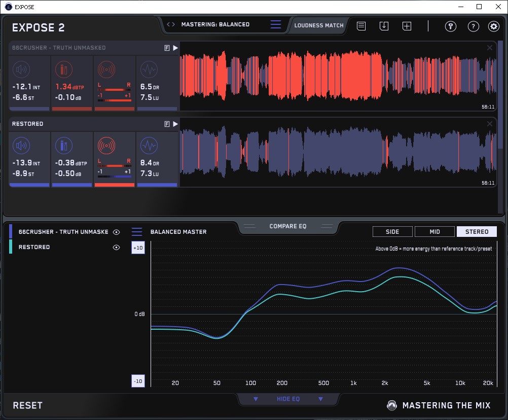
Task: Select the Mastering: Balanced preset name
Action: point(215,24)
